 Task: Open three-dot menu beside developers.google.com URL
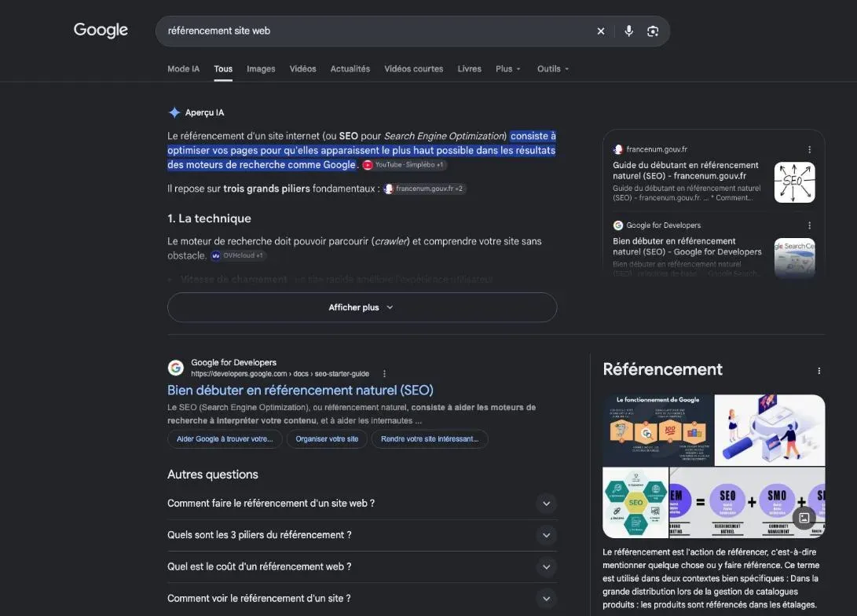tap(384, 374)
